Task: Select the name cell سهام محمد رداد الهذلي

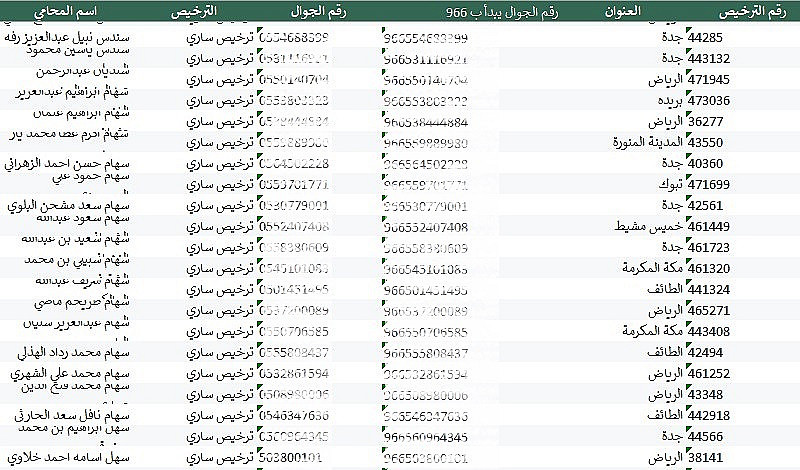Action: click(73, 353)
